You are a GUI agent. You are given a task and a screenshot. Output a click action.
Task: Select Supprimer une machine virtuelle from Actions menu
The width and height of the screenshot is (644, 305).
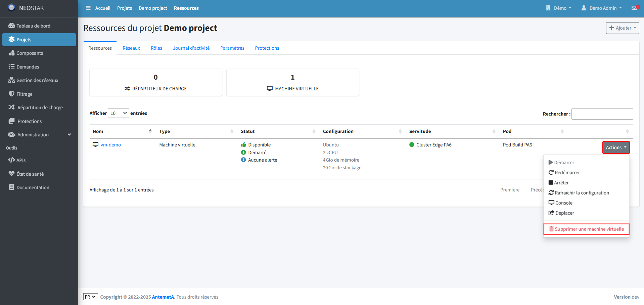click(586, 229)
